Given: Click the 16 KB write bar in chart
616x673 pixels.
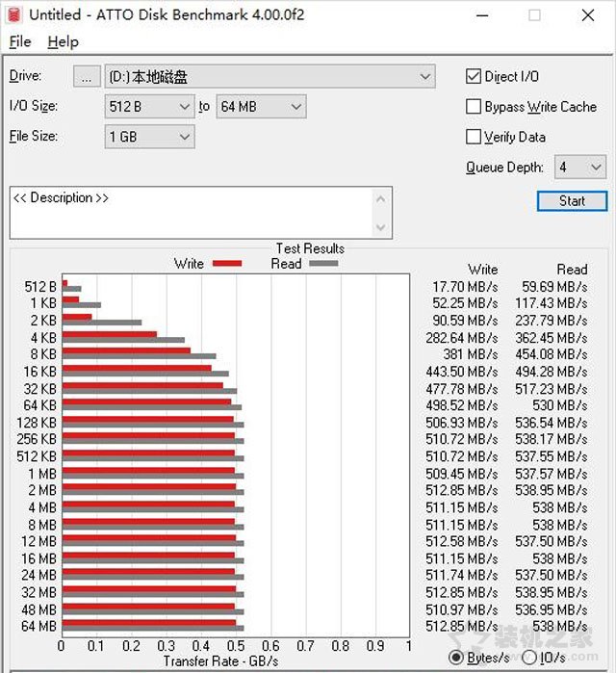Looking at the screenshot, I should click(x=137, y=368).
